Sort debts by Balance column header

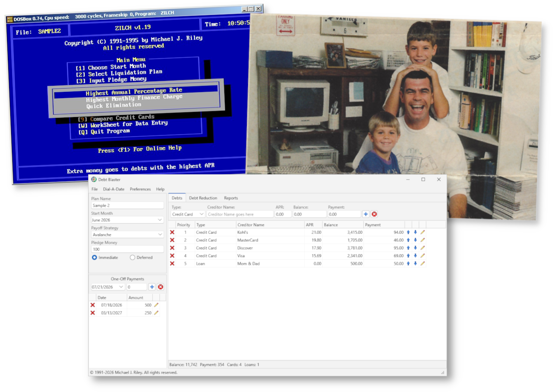[343, 225]
